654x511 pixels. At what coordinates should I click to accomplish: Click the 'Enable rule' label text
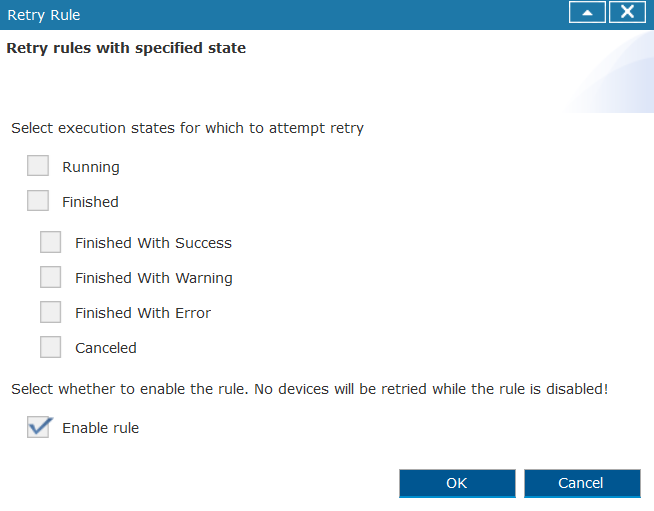(x=101, y=428)
